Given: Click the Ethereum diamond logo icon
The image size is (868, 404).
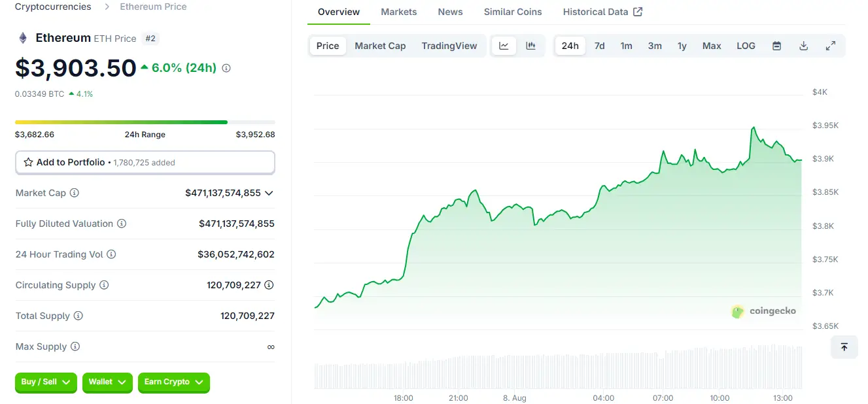Looking at the screenshot, I should [x=23, y=38].
